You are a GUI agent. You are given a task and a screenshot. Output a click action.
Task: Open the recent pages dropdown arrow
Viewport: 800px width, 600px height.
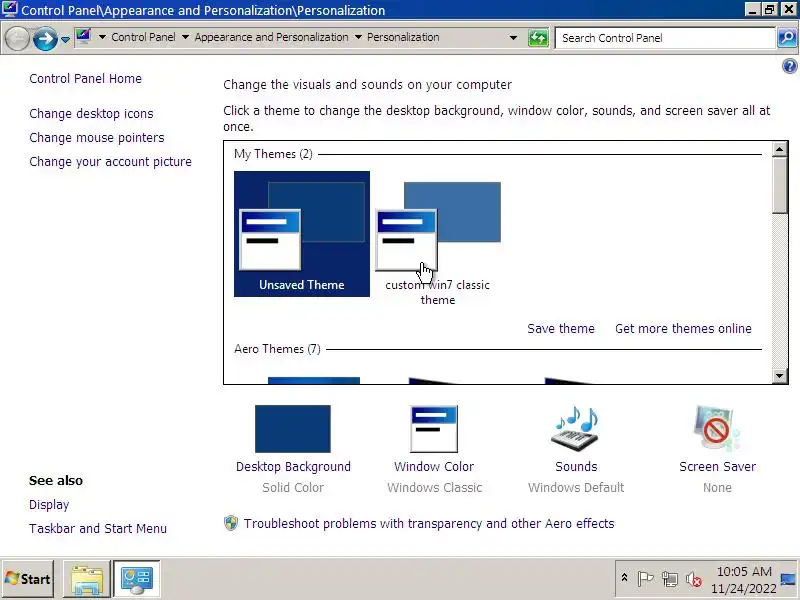tap(65, 39)
